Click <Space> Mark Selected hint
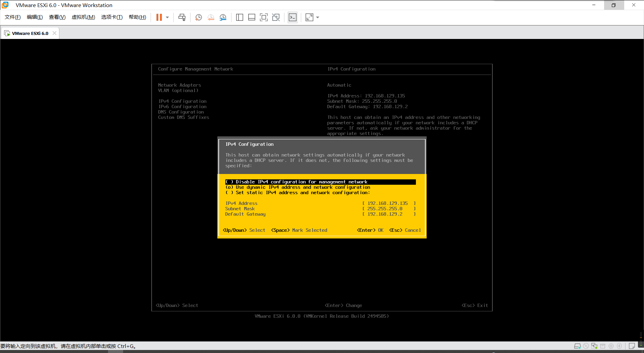This screenshot has width=644, height=353. tap(299, 230)
